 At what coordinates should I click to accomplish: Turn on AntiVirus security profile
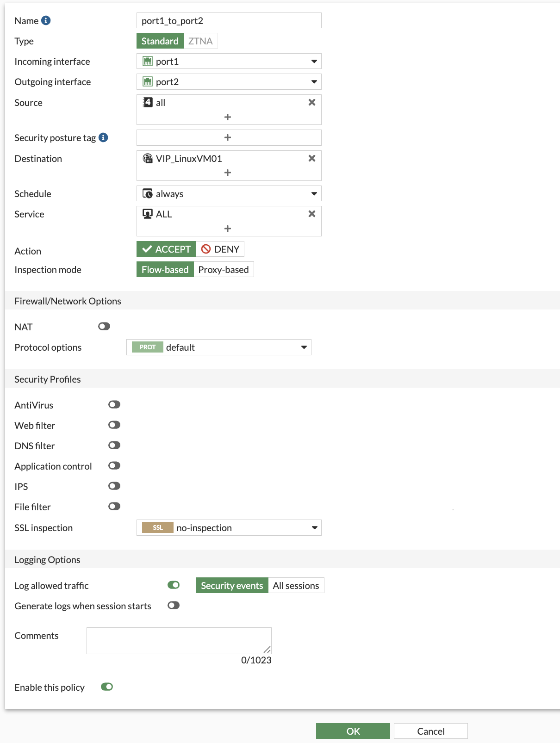(x=114, y=405)
